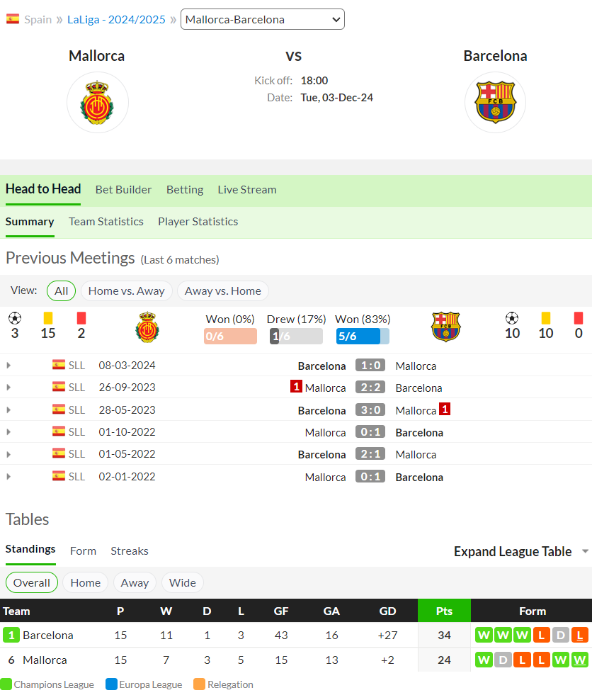The height and width of the screenshot is (700, 592).
Task: Click Mallorca's goals football icon showing 3
Action: [x=15, y=318]
